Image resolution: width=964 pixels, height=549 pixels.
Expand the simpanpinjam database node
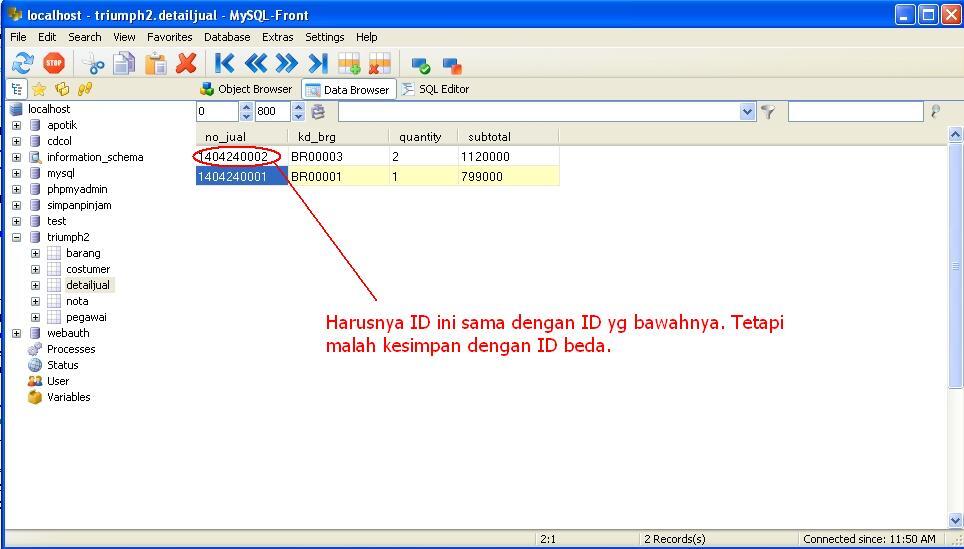[x=17, y=205]
